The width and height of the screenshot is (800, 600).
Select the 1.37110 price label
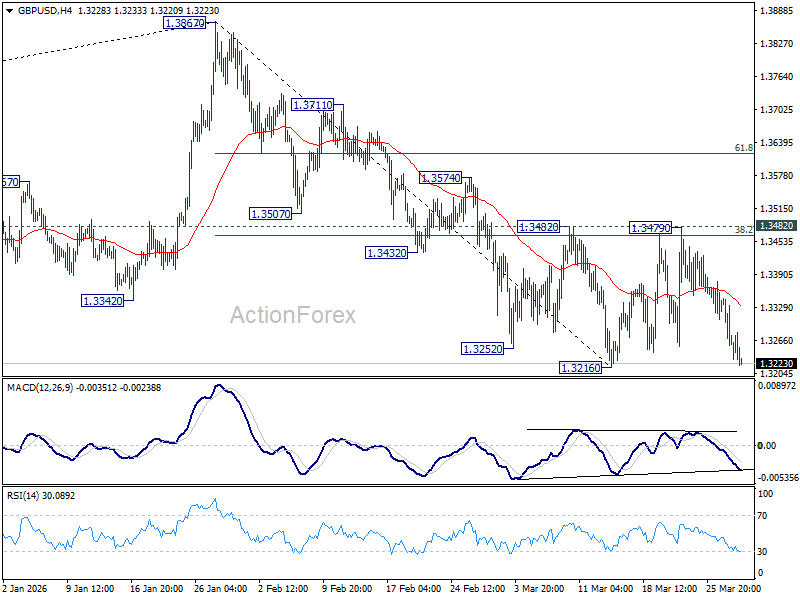[312, 105]
